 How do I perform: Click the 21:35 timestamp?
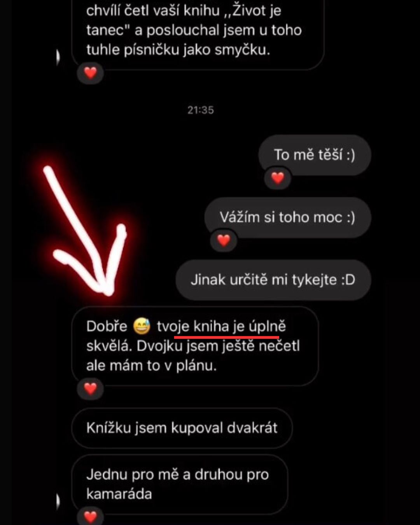(x=201, y=110)
